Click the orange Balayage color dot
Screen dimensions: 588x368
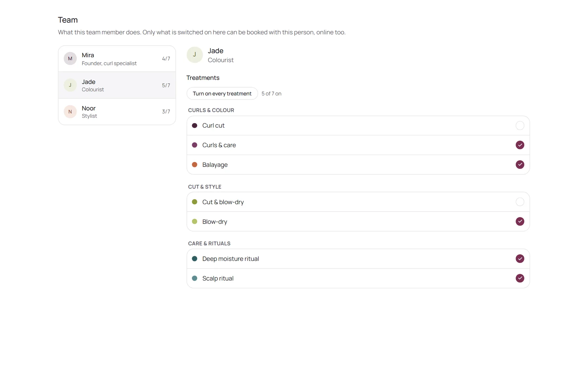(x=195, y=165)
